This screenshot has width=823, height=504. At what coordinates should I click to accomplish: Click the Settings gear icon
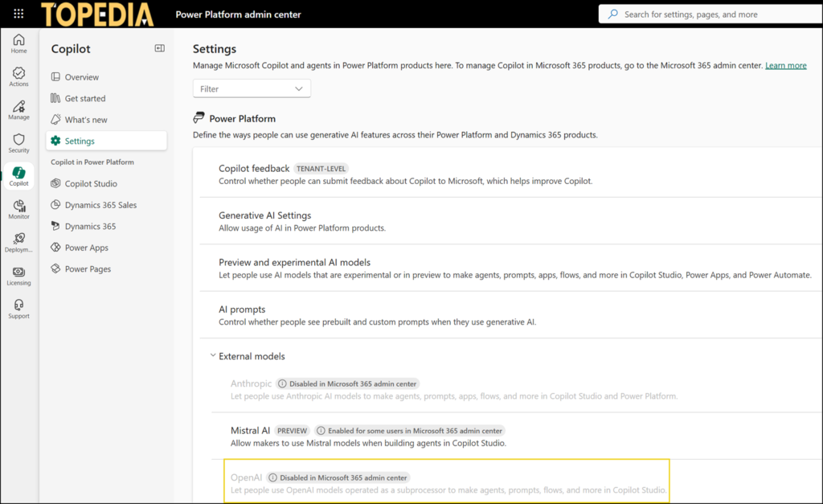(55, 141)
